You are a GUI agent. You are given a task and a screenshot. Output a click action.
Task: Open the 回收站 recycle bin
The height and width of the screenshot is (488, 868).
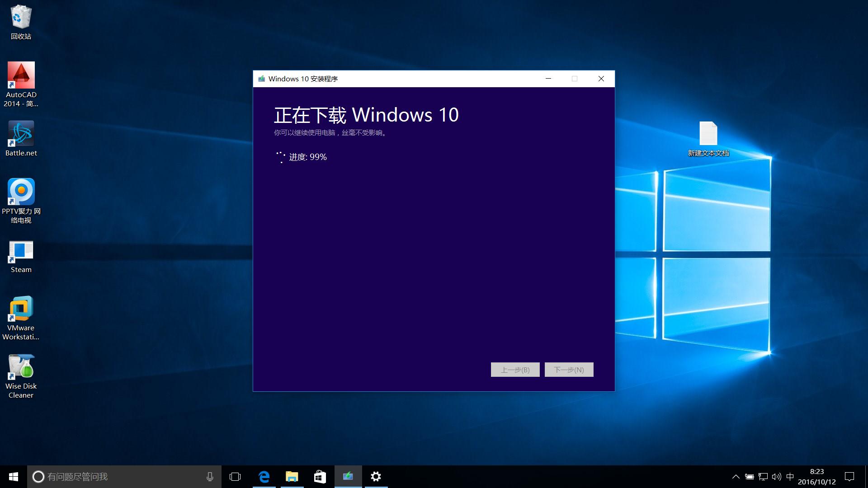[x=21, y=16]
